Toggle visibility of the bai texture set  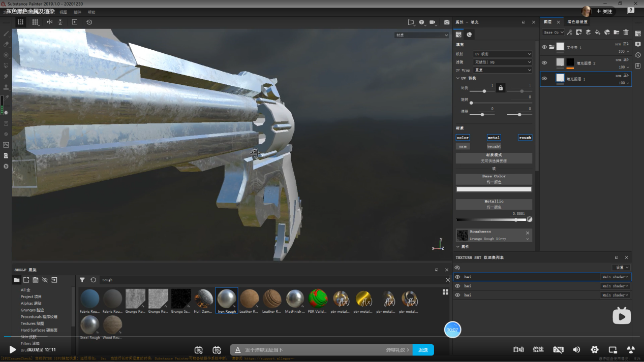pos(457,277)
